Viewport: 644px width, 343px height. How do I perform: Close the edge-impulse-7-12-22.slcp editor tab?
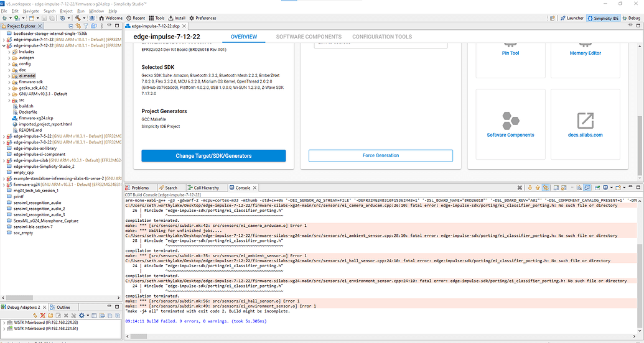pyautogui.click(x=184, y=26)
